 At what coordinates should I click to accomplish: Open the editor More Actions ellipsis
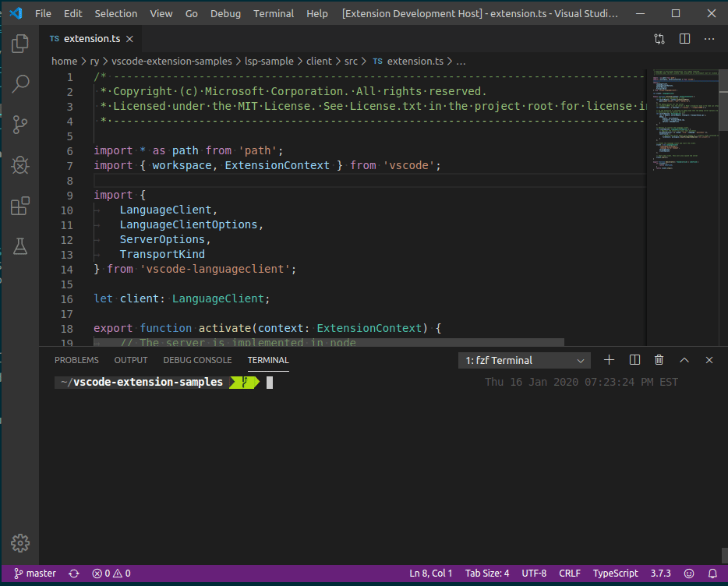coord(709,39)
